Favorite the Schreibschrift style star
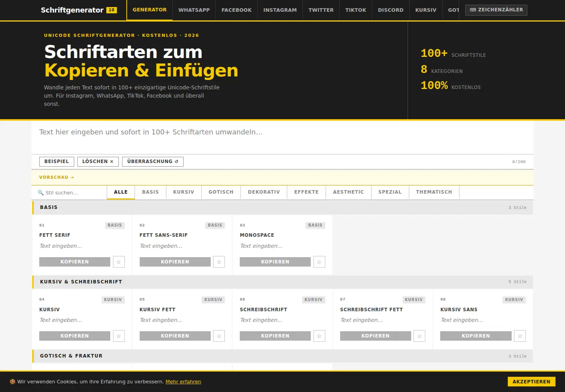Image resolution: width=565 pixels, height=392 pixels. [319, 336]
